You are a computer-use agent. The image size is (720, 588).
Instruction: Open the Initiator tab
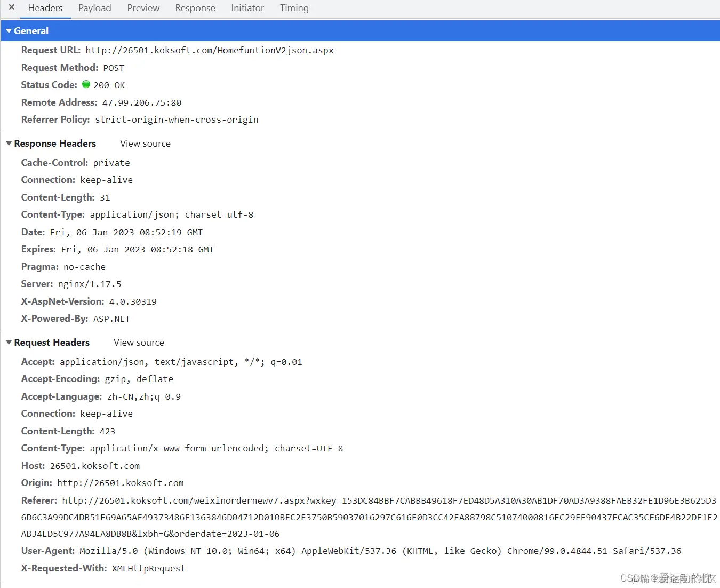pos(247,8)
